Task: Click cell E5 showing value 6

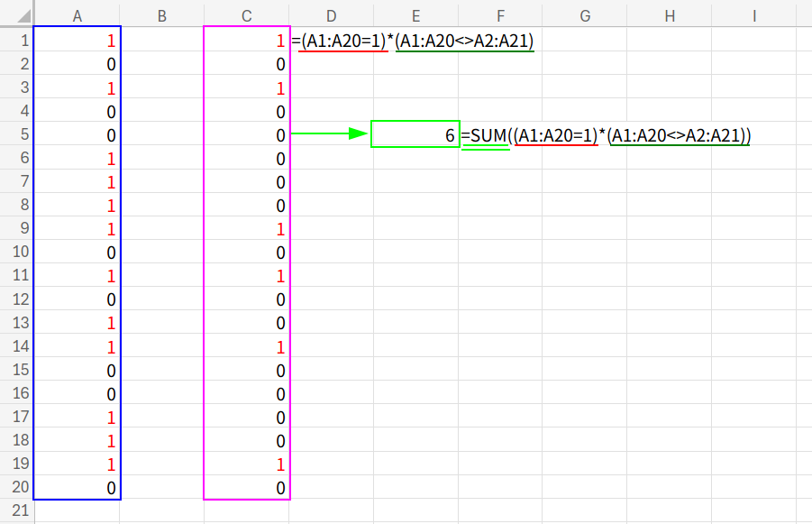Action: [x=415, y=135]
